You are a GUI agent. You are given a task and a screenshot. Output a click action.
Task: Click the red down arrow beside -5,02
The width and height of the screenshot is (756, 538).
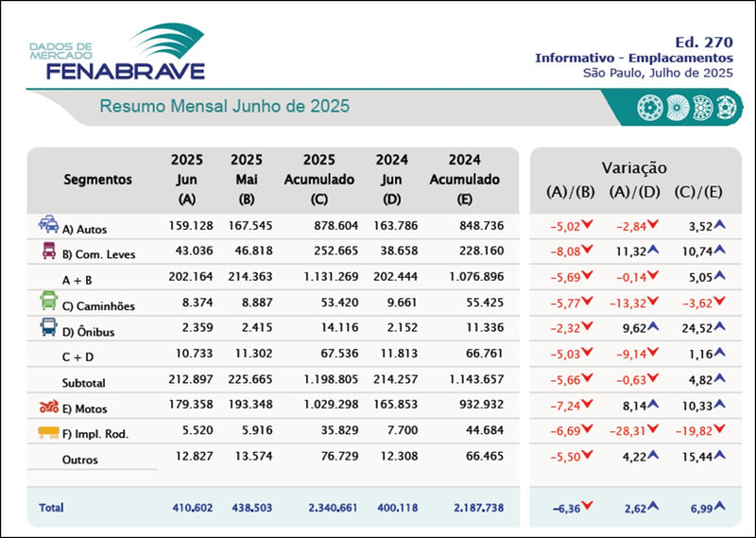click(588, 225)
